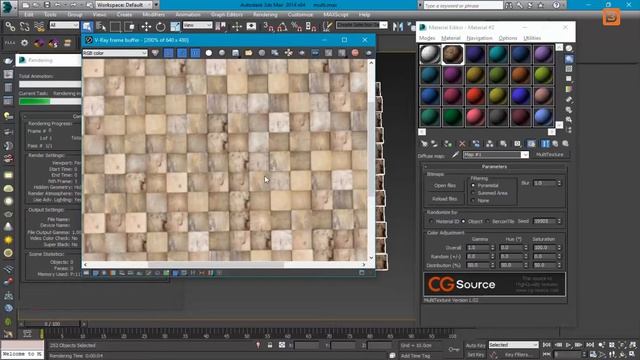Screen dimensions: 640x360
Task: Select Summed Area filtering option
Action: click(473, 193)
